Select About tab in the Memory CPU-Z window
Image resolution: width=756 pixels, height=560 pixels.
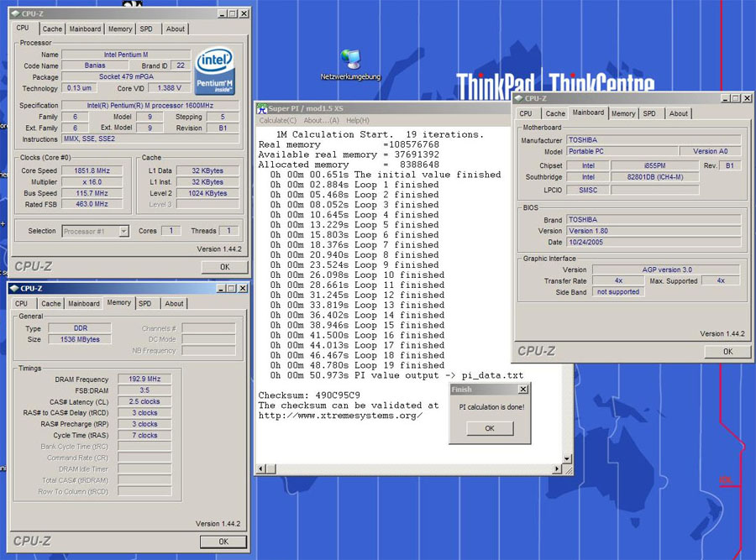(174, 304)
